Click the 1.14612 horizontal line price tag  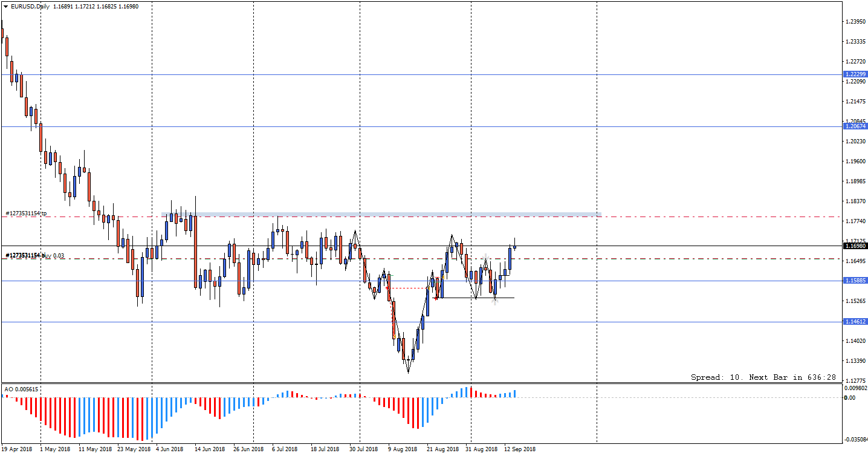click(x=855, y=322)
